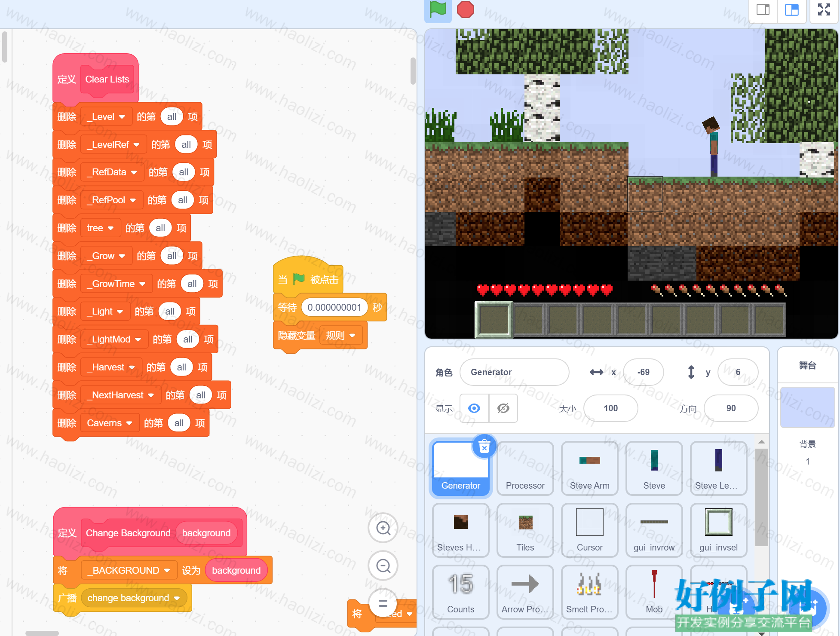The height and width of the screenshot is (636, 840).
Task: Select the Cursor sprite
Action: [589, 530]
